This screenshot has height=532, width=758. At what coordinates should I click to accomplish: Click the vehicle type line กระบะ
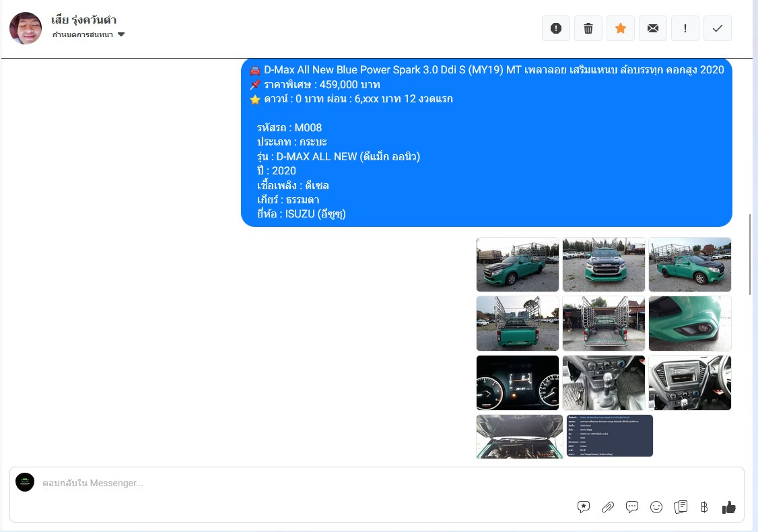tap(291, 142)
